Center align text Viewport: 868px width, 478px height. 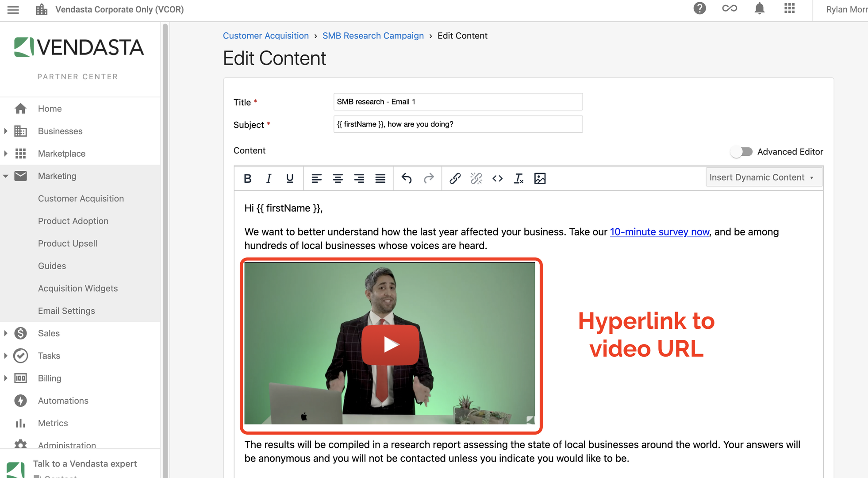click(x=338, y=178)
